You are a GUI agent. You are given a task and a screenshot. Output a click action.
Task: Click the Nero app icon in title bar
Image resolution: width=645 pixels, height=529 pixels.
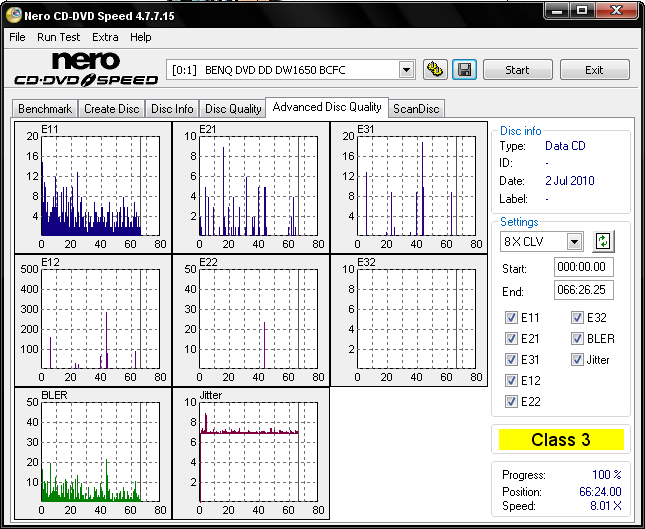(x=14, y=16)
